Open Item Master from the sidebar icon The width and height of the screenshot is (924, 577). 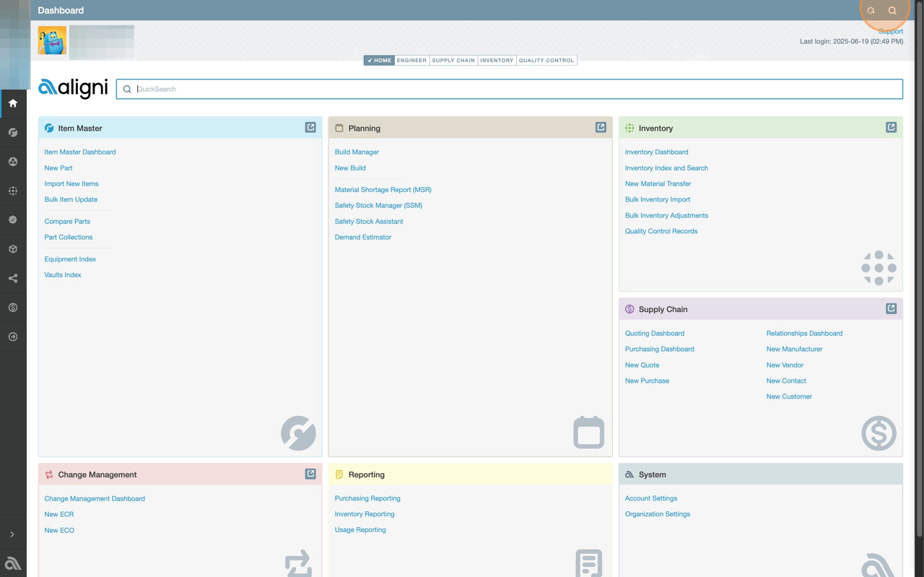pos(13,132)
